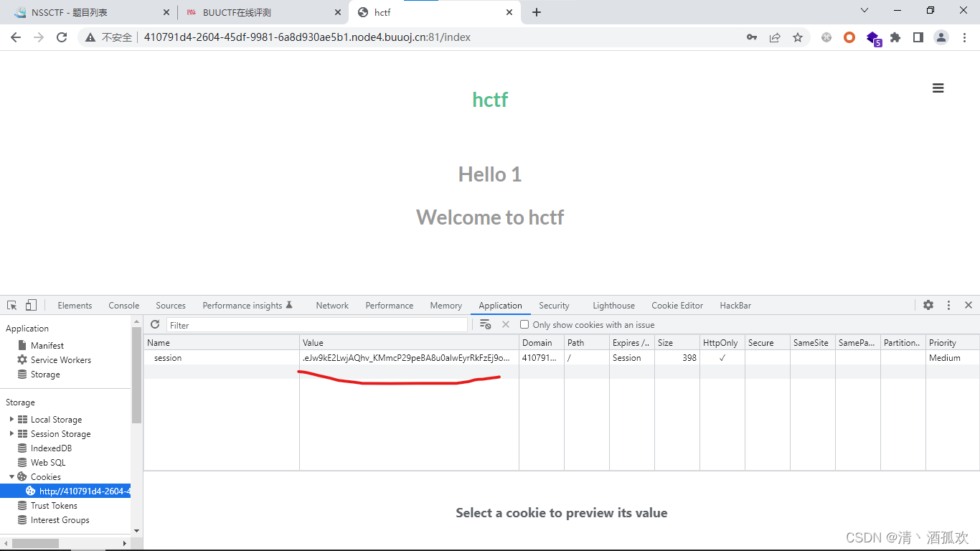Bookmark this page with star icon
Viewport: 980px width, 551px height.
pyautogui.click(x=798, y=37)
